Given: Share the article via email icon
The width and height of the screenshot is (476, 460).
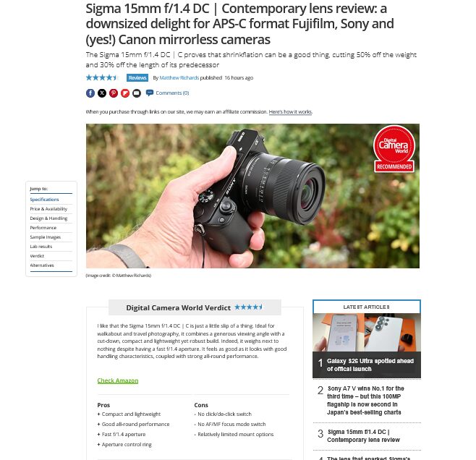Looking at the screenshot, I should (137, 93).
